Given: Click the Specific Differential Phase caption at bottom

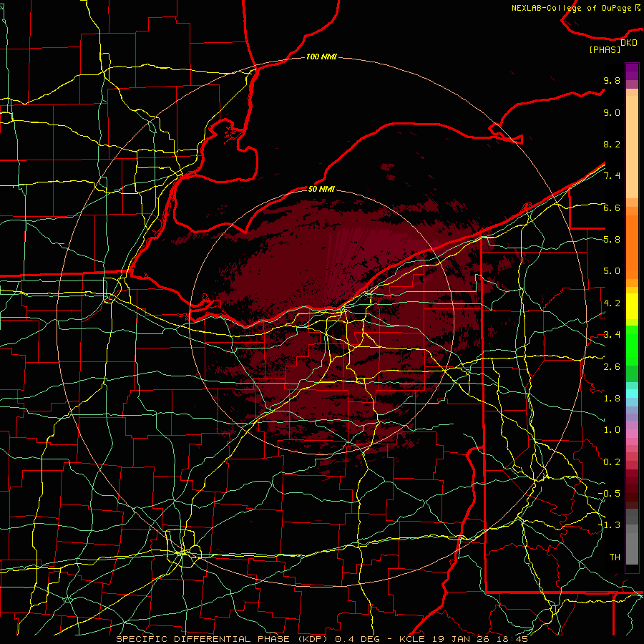Looking at the screenshot, I should [x=322, y=639].
